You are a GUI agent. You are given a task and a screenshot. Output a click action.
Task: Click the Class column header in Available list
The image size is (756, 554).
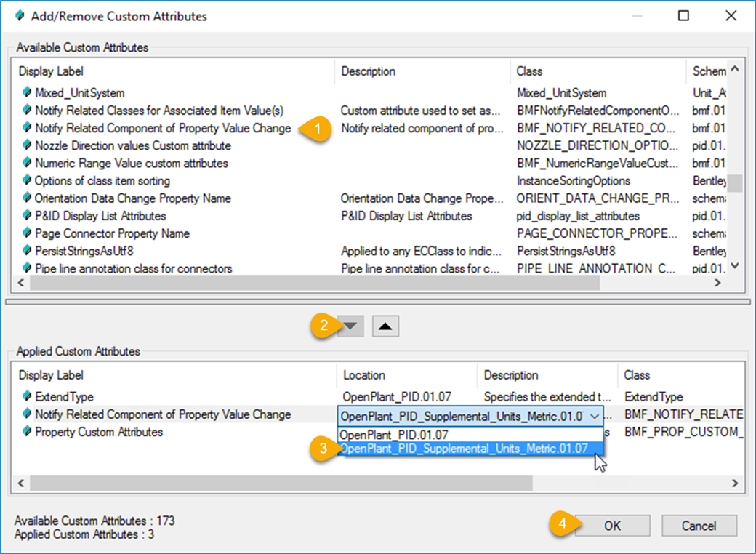(596, 71)
